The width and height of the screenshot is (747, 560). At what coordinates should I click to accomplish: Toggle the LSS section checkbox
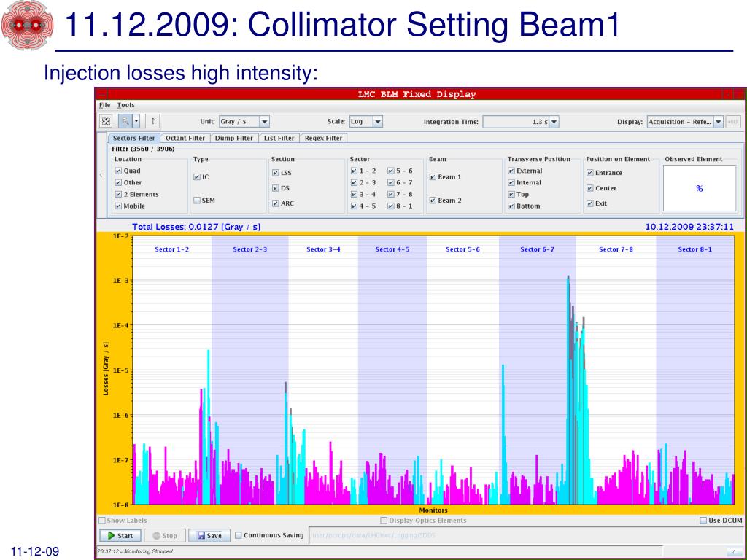click(275, 173)
